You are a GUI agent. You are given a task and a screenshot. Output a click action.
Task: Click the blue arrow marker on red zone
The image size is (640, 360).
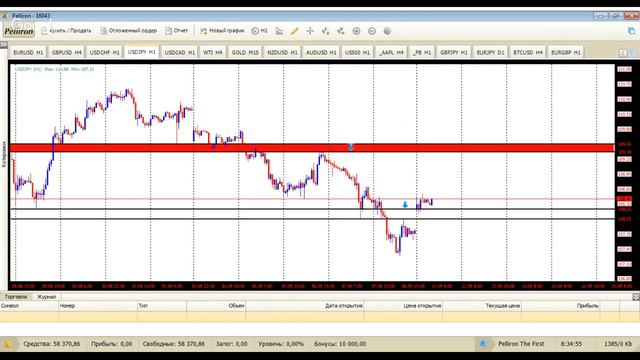tap(351, 147)
